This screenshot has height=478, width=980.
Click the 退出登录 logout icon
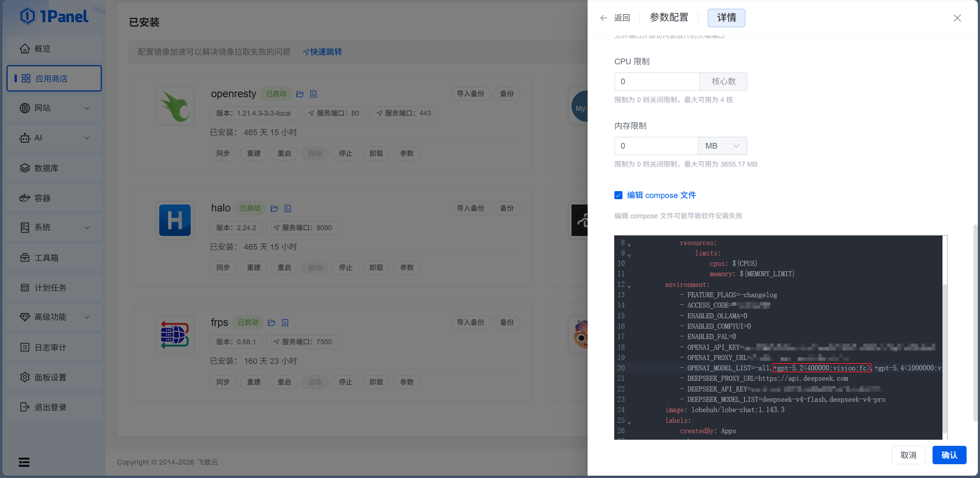click(x=25, y=407)
